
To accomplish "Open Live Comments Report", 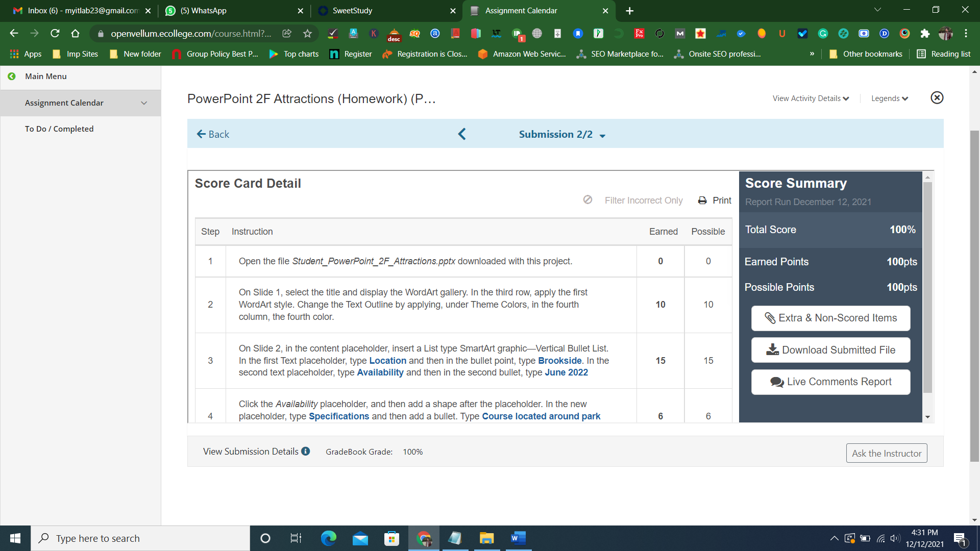I will pos(830,382).
